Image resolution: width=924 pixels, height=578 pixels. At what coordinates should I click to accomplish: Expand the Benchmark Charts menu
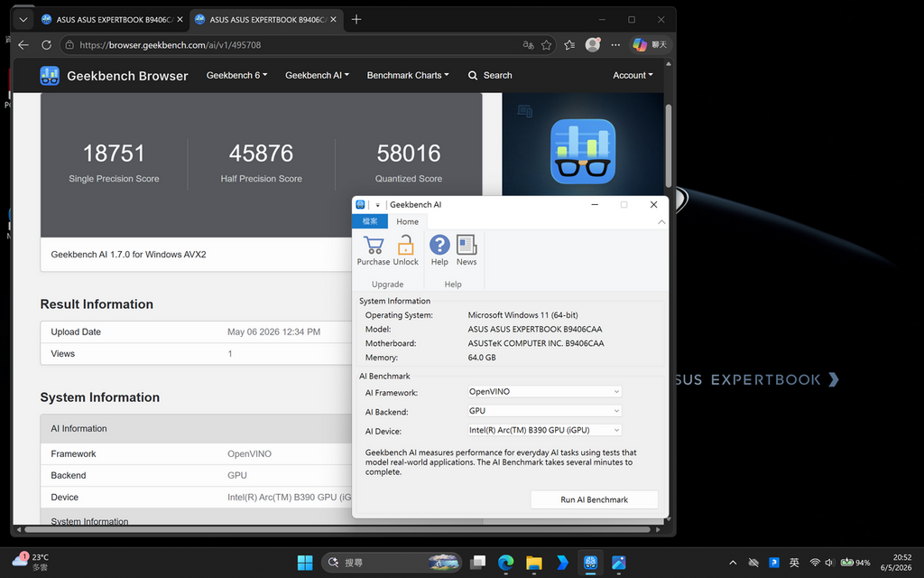click(408, 76)
